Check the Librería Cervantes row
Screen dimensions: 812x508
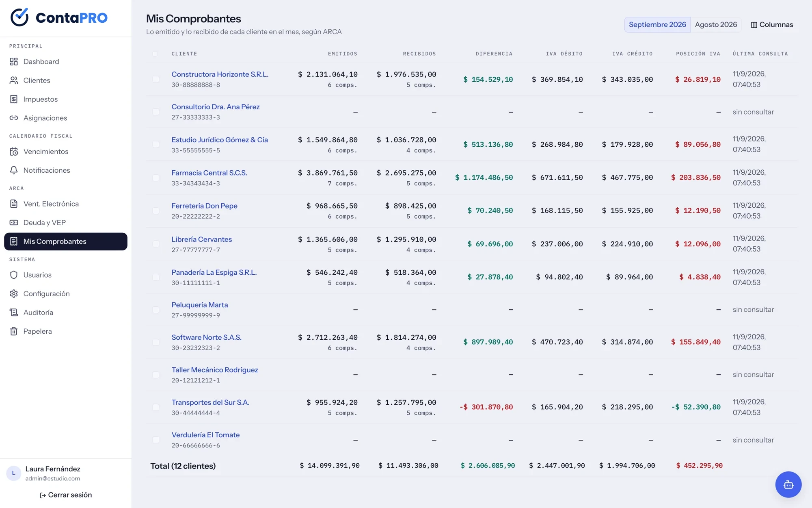(156, 244)
